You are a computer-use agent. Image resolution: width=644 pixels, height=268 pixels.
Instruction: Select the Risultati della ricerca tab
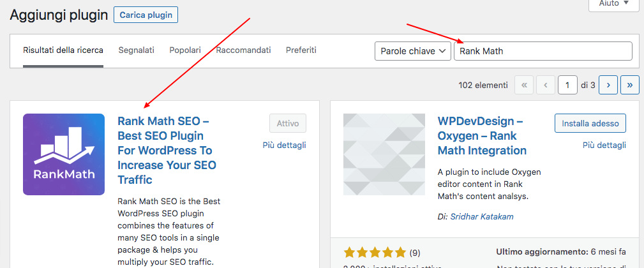[63, 50]
